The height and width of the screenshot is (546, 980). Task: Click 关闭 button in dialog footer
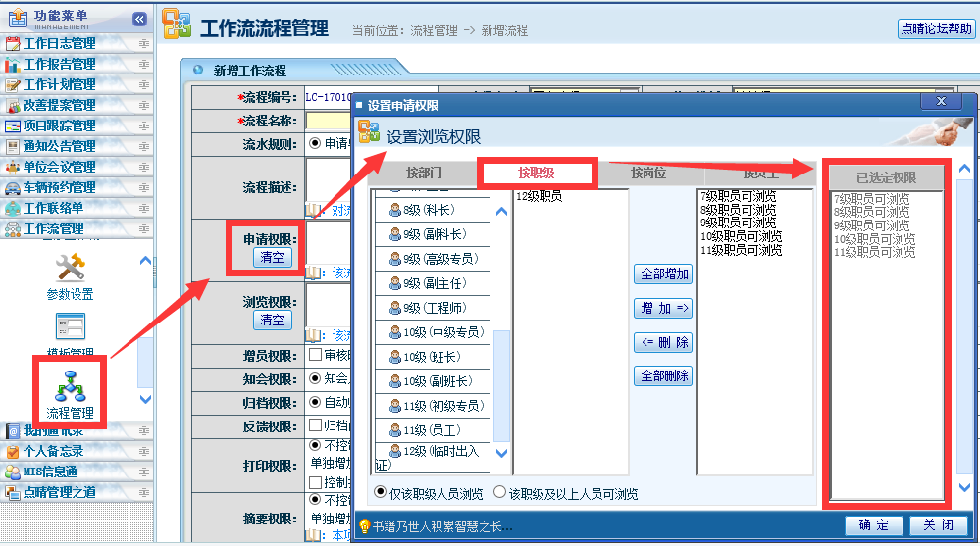pos(938,525)
